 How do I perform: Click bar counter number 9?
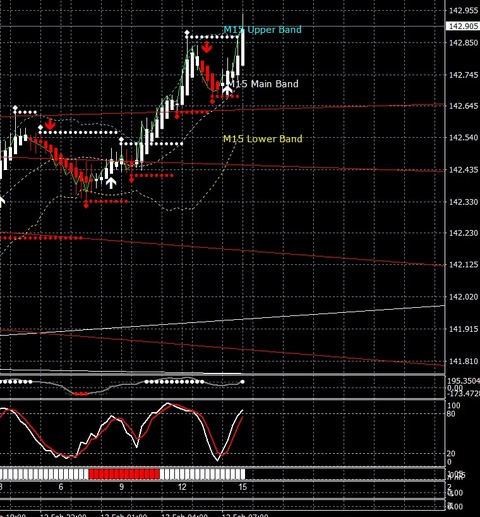(x=121, y=487)
